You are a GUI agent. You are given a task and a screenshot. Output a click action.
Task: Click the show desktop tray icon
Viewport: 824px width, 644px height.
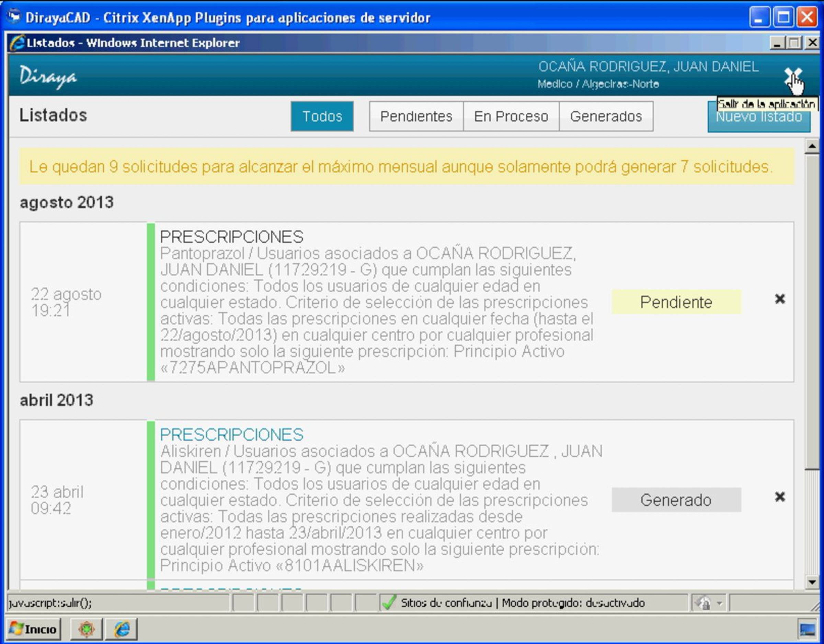[807, 629]
